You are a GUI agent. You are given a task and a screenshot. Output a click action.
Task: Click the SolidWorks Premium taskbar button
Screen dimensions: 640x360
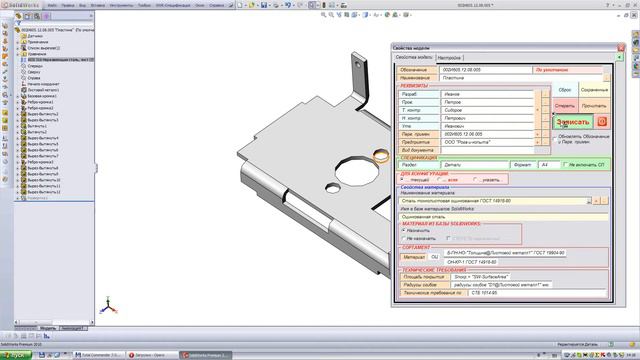point(206,355)
